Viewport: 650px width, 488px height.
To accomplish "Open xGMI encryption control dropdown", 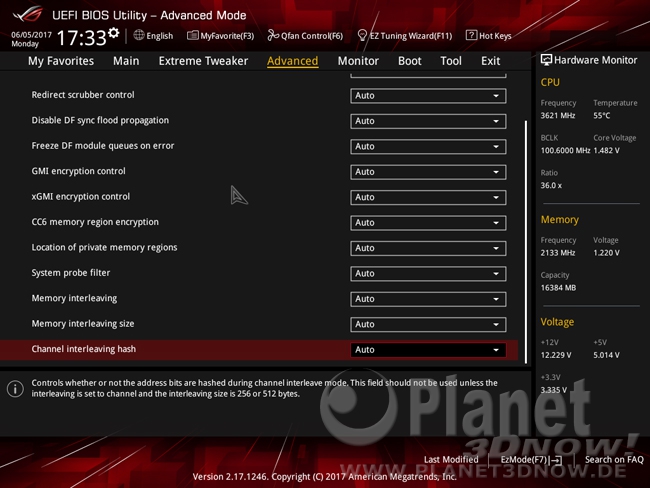I will [428, 197].
